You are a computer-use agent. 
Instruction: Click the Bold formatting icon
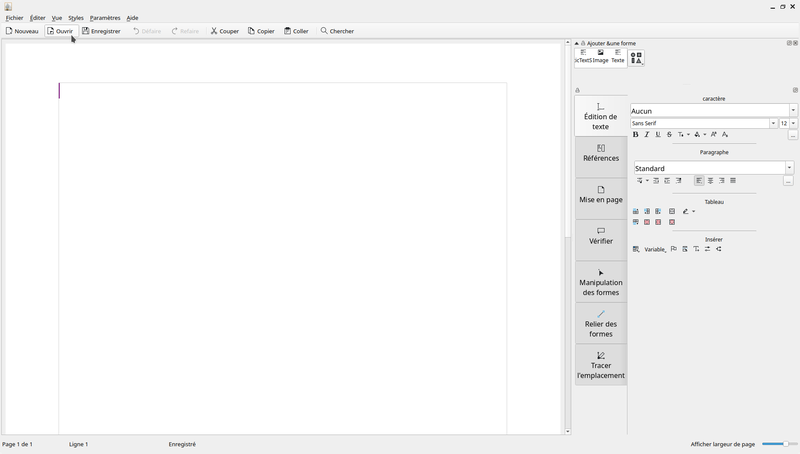coord(636,134)
